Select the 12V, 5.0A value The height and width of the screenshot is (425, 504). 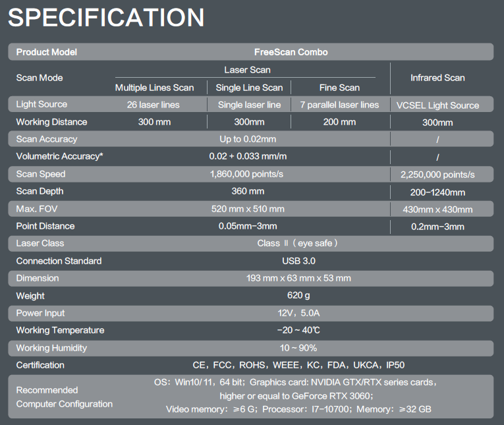pos(298,313)
